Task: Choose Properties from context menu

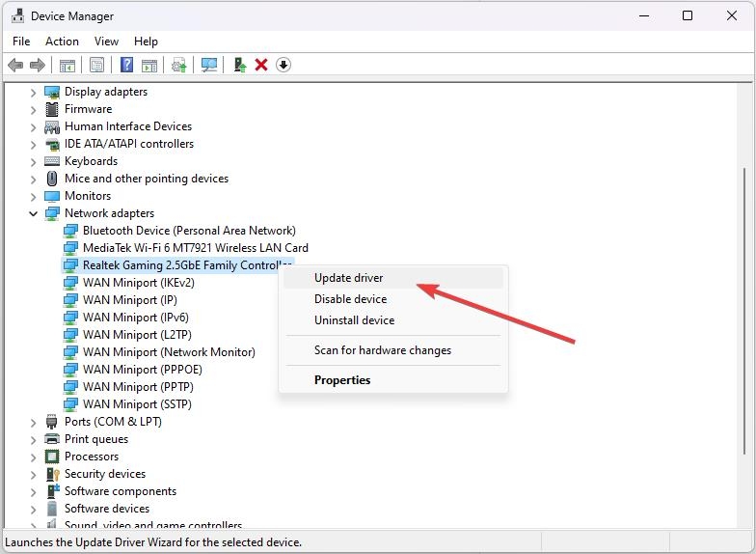Action: (x=393, y=380)
